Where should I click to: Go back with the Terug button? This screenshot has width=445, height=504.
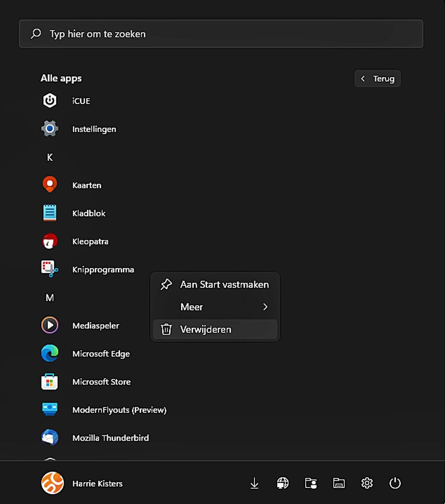(378, 78)
